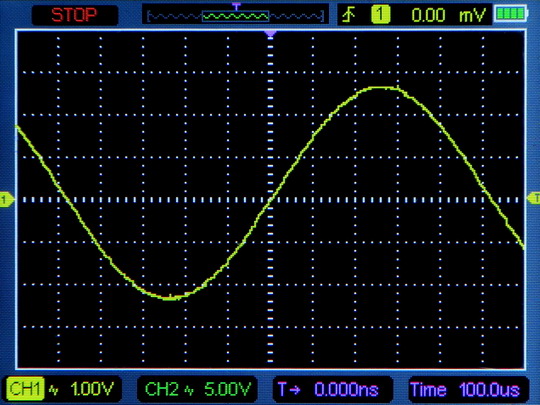The image size is (540, 405).
Task: Click the small T marker above memory bar
Action: click(236, 6)
